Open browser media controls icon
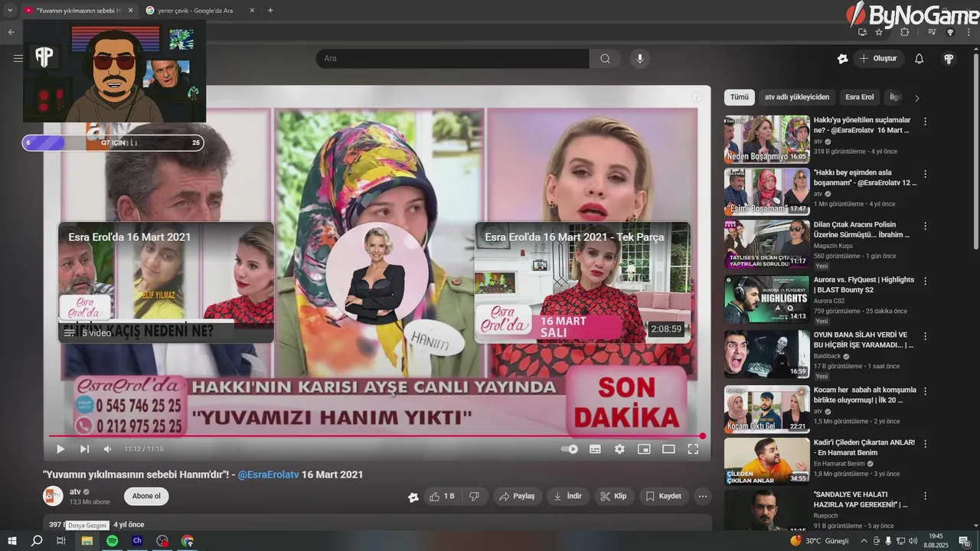 pyautogui.click(x=932, y=32)
